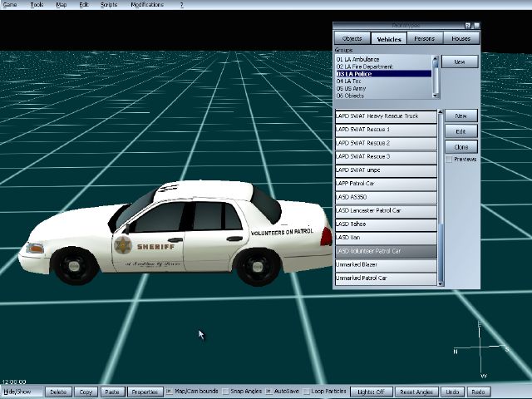Click the Undo button
The height and width of the screenshot is (399, 532).
(x=452, y=392)
